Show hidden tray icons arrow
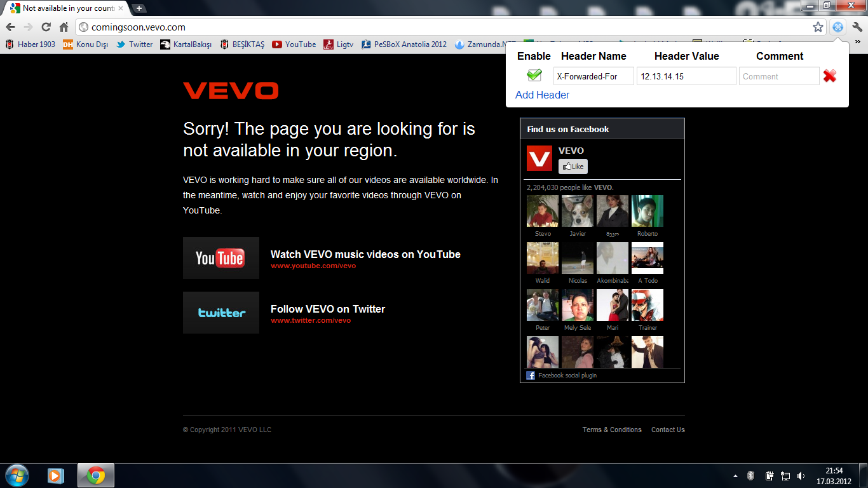The height and width of the screenshot is (488, 868). point(735,475)
